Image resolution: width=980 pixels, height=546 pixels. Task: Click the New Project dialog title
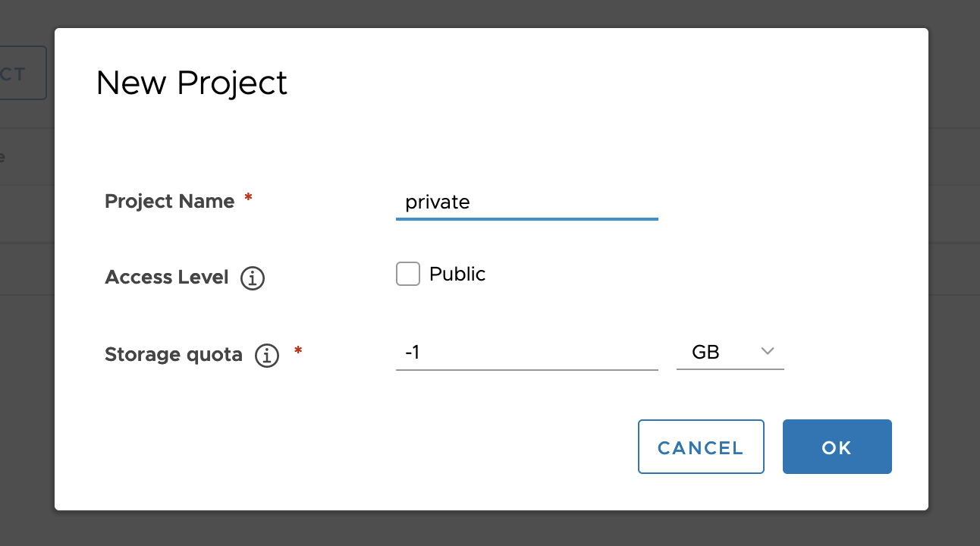[x=191, y=83]
